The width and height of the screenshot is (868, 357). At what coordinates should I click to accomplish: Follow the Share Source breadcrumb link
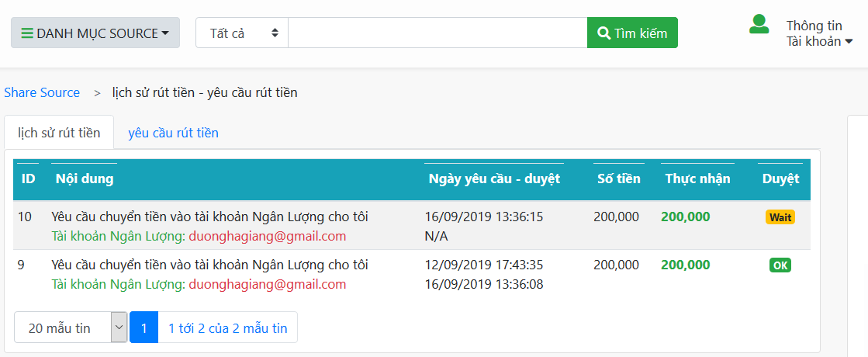(42, 92)
